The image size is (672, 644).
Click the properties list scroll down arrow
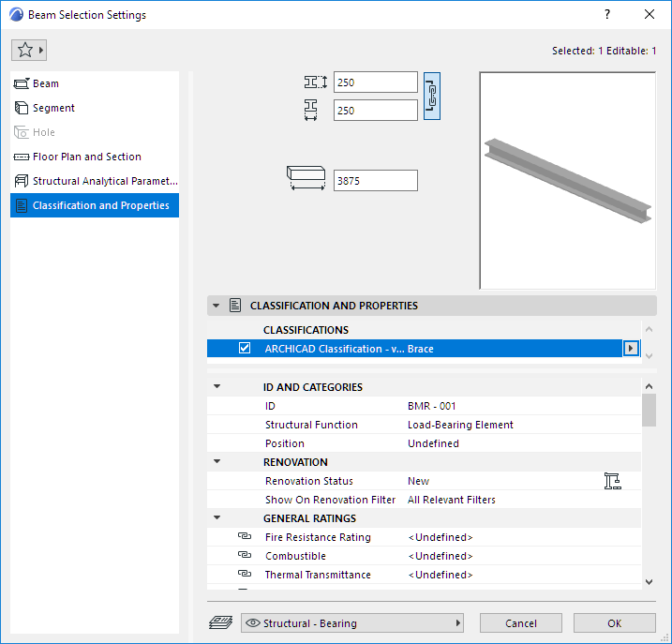click(649, 582)
